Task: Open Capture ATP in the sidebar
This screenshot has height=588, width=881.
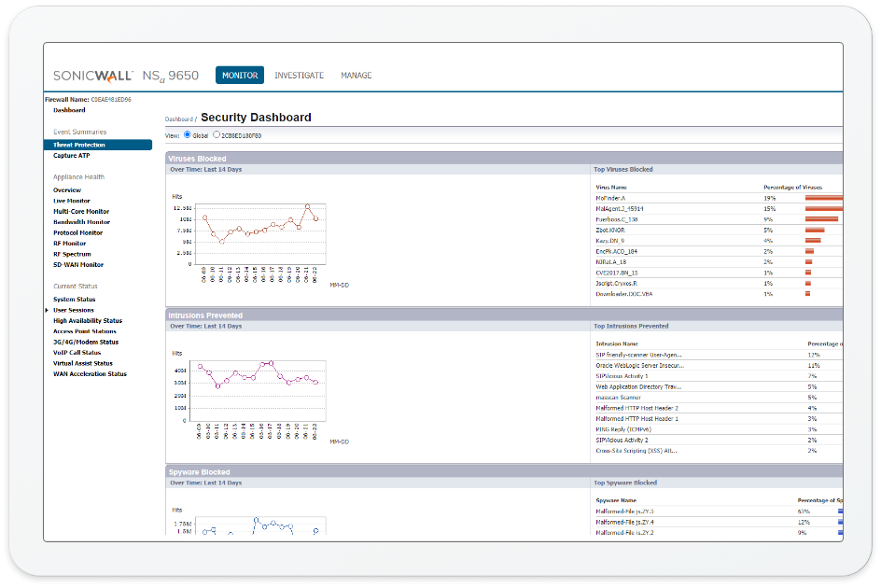Action: (72, 156)
